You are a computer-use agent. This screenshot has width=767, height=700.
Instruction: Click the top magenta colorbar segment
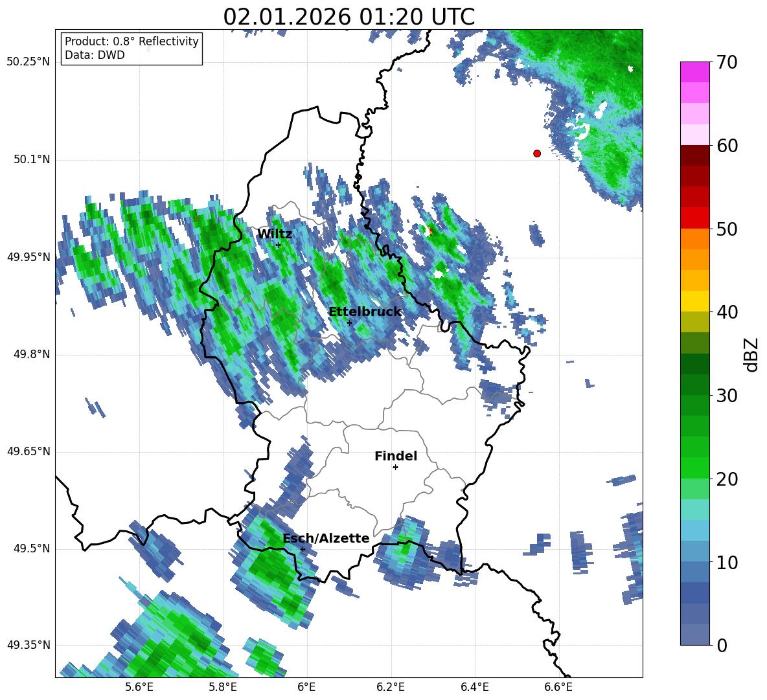(695, 73)
